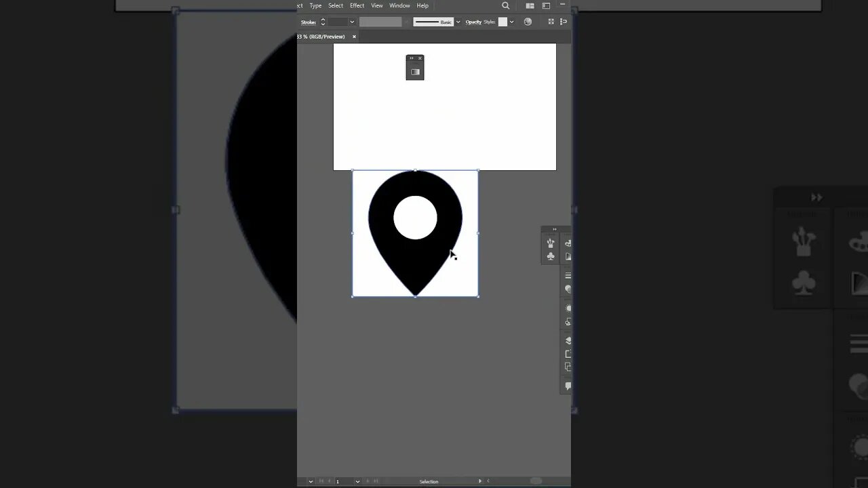Expand the artboard navigation dropdown
This screenshot has height=488, width=868.
[x=357, y=481]
